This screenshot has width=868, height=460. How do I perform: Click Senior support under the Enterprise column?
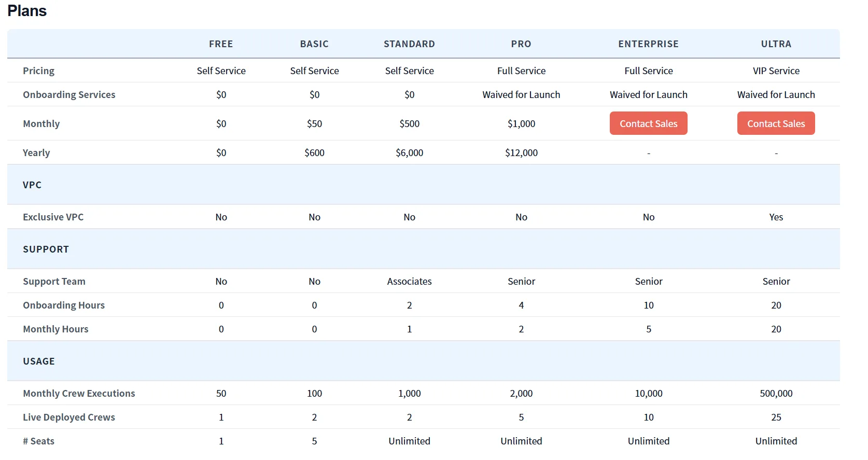tap(648, 282)
